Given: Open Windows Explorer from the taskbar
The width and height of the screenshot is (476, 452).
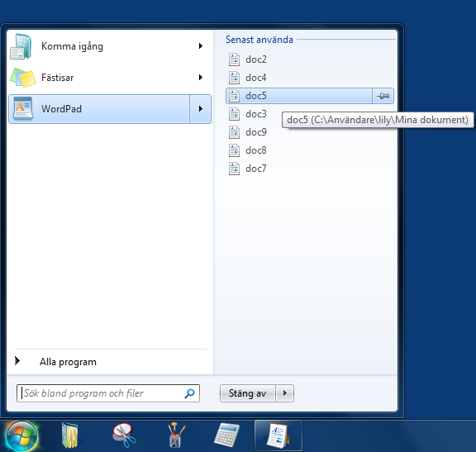Looking at the screenshot, I should 70,435.
